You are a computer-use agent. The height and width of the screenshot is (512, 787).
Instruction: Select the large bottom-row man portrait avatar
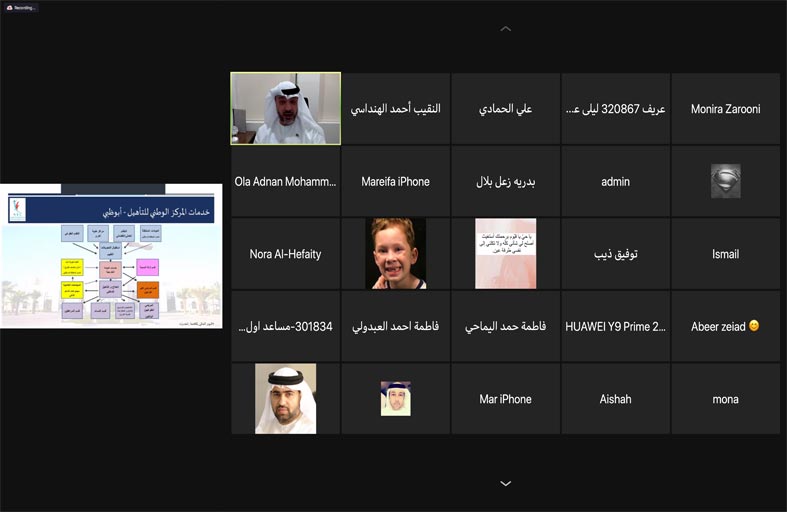click(x=285, y=398)
